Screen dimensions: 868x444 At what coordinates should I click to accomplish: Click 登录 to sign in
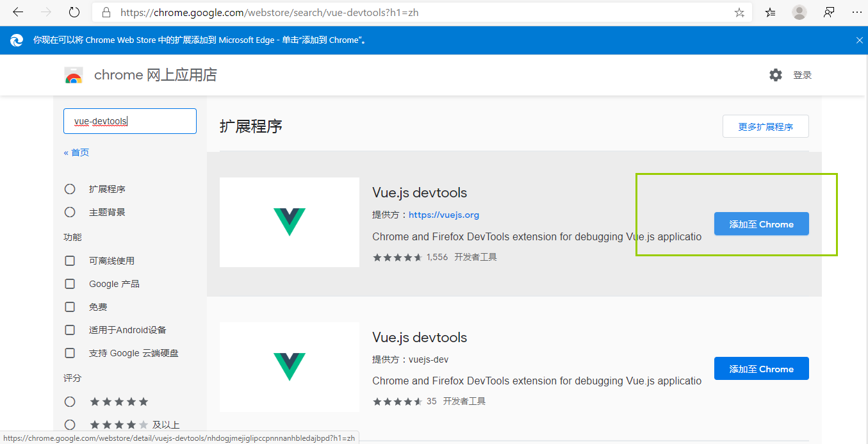803,75
